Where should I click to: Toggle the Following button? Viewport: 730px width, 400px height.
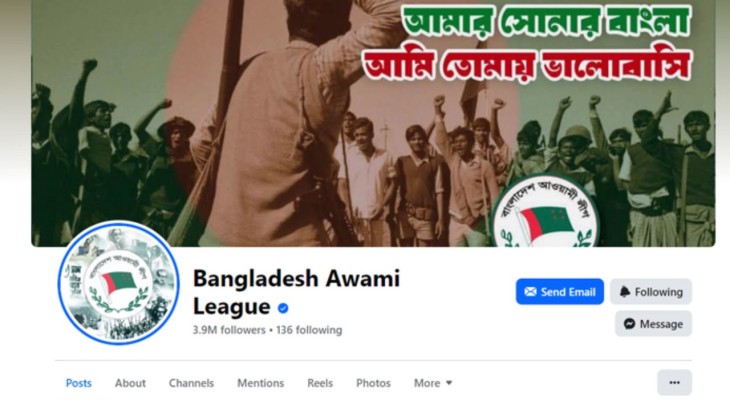(x=651, y=292)
